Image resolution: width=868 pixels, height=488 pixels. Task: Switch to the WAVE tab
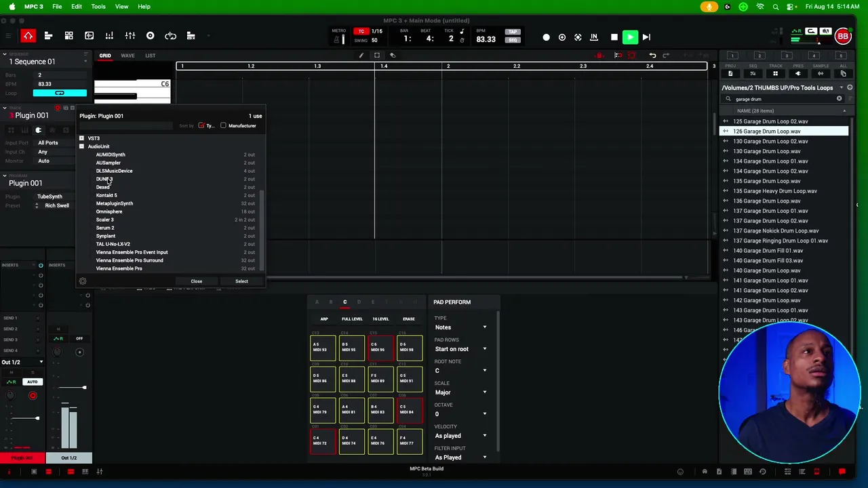pyautogui.click(x=127, y=56)
